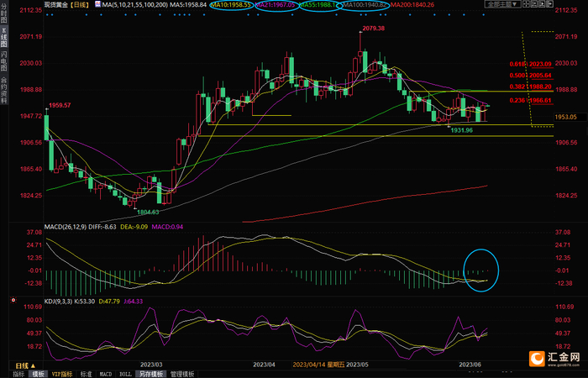This screenshot has height=378, width=588.
Task: Click the MA100:1940.82 label
Action: pyautogui.click(x=365, y=5)
